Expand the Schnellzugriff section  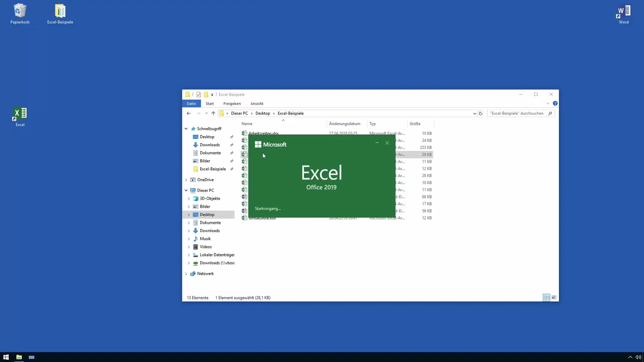[x=185, y=129]
